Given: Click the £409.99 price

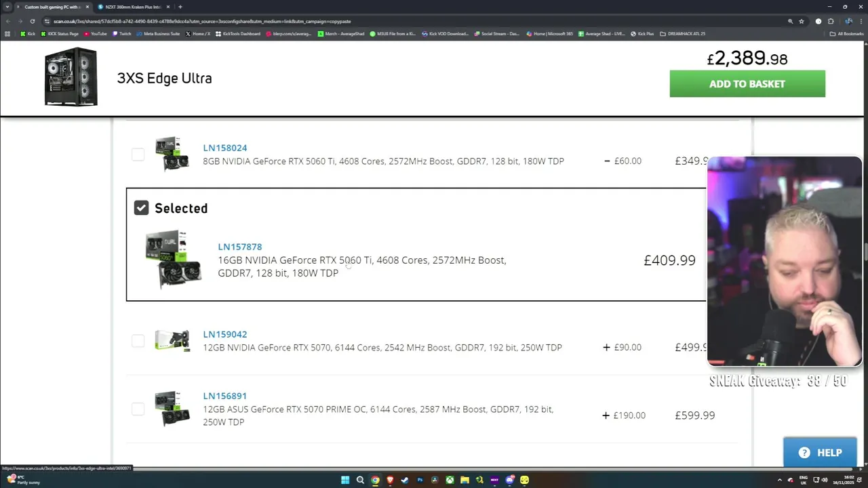Looking at the screenshot, I should click(669, 260).
